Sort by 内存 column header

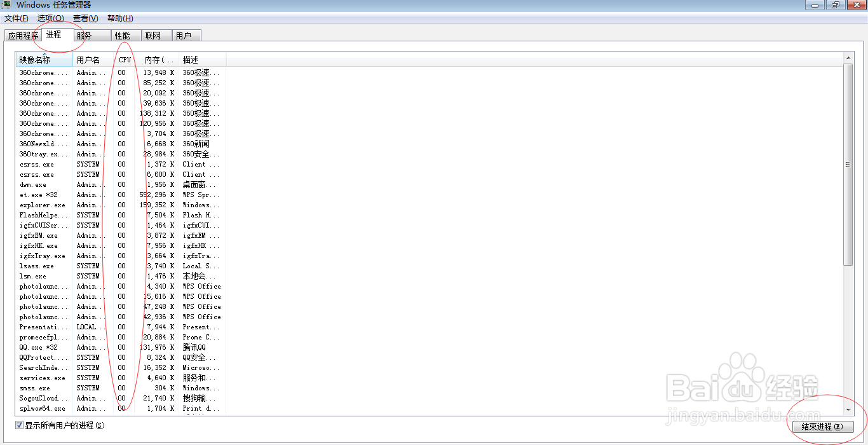(157, 60)
